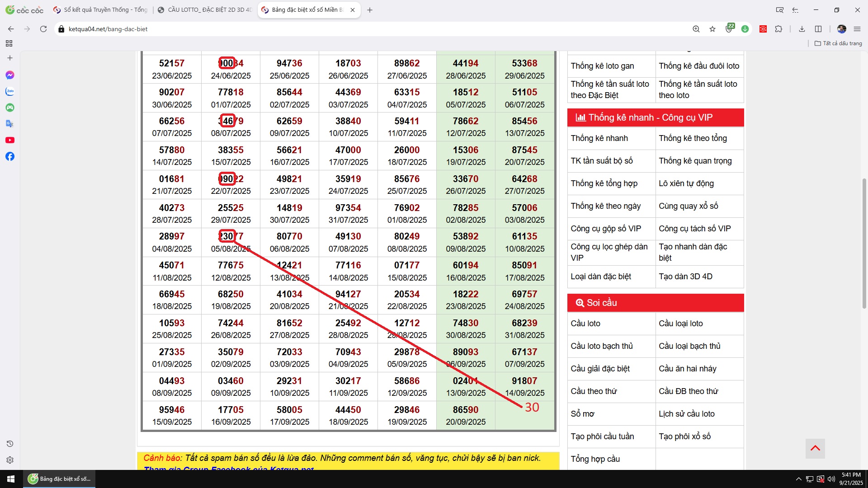
Task: Open browser history clock icon
Action: pyautogui.click(x=10, y=444)
